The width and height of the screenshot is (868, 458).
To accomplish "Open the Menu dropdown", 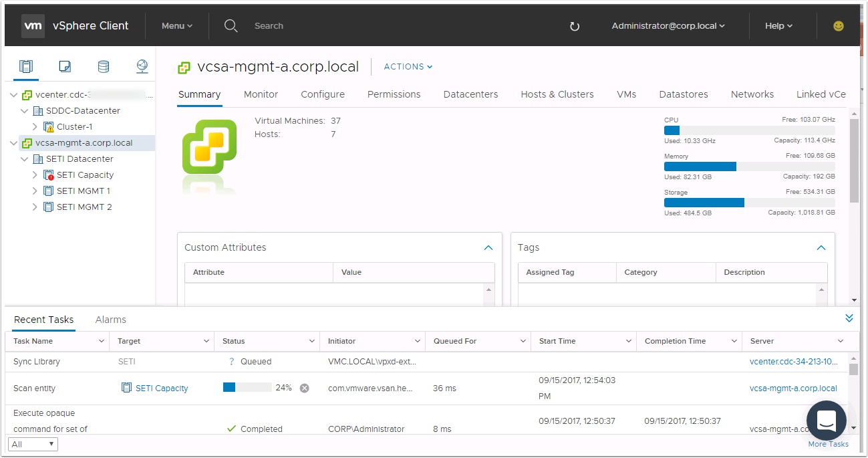I will point(177,26).
